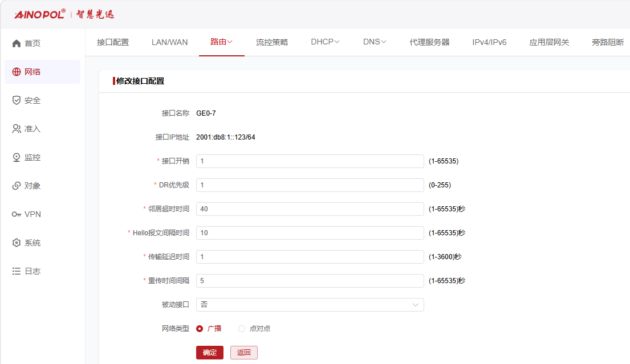Screen dimensions: 630x364
Task: Switch to the 接口配置 tab
Action: click(113, 42)
